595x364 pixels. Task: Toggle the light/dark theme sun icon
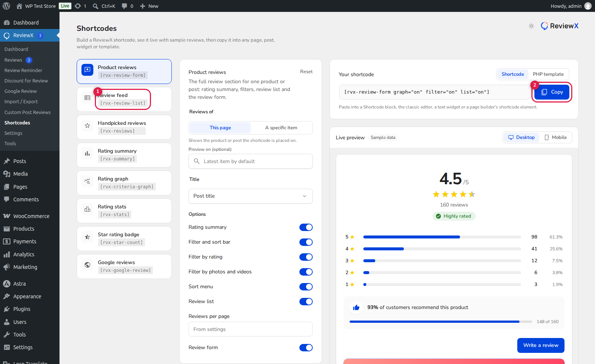click(x=531, y=26)
